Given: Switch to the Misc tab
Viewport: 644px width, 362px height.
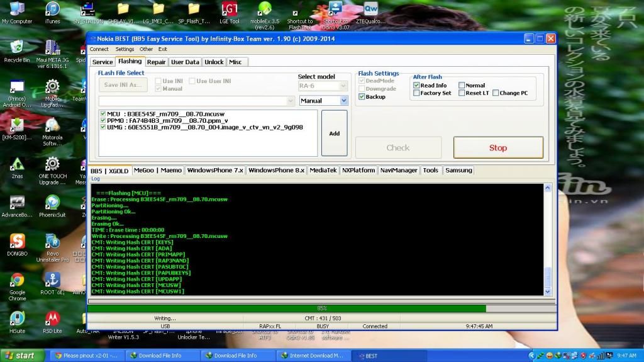Looking at the screenshot, I should (x=235, y=62).
